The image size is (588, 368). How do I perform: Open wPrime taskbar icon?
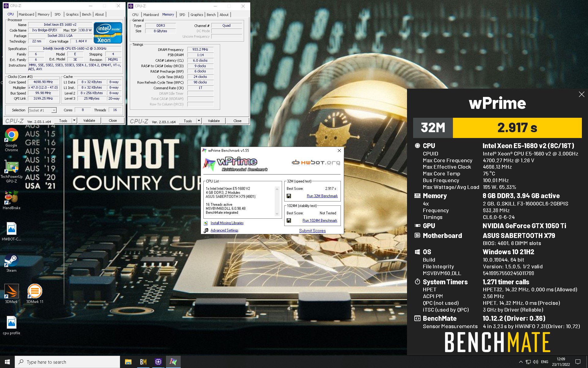point(173,362)
